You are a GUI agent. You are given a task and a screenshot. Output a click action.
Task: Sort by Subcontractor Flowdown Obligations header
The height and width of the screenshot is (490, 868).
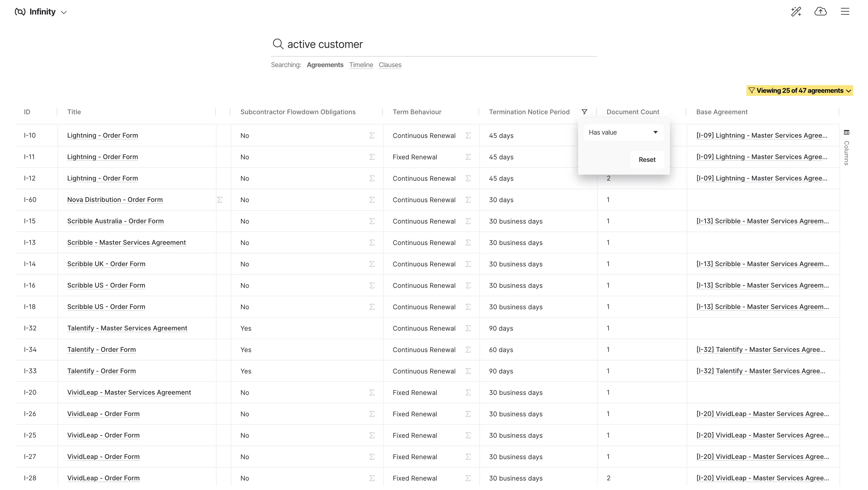[298, 112]
